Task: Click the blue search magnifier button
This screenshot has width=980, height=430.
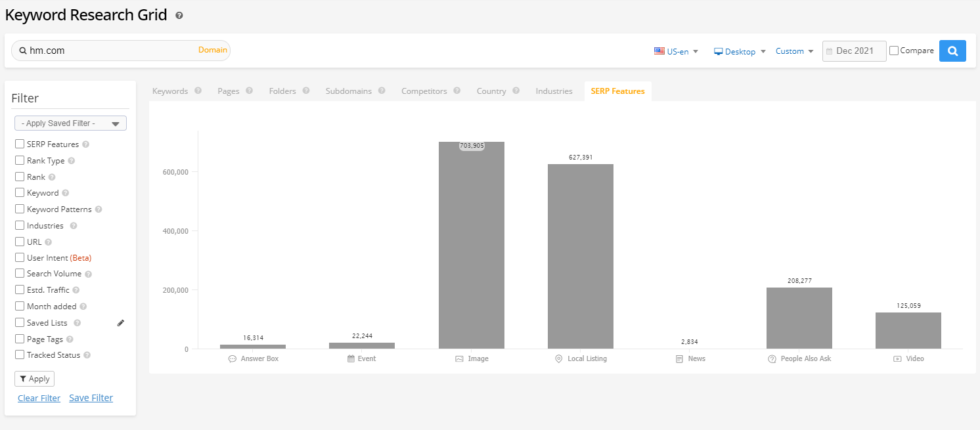Action: tap(952, 51)
